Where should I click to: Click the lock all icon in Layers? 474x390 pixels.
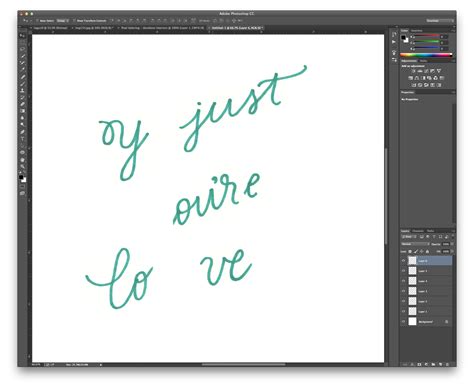427,251
